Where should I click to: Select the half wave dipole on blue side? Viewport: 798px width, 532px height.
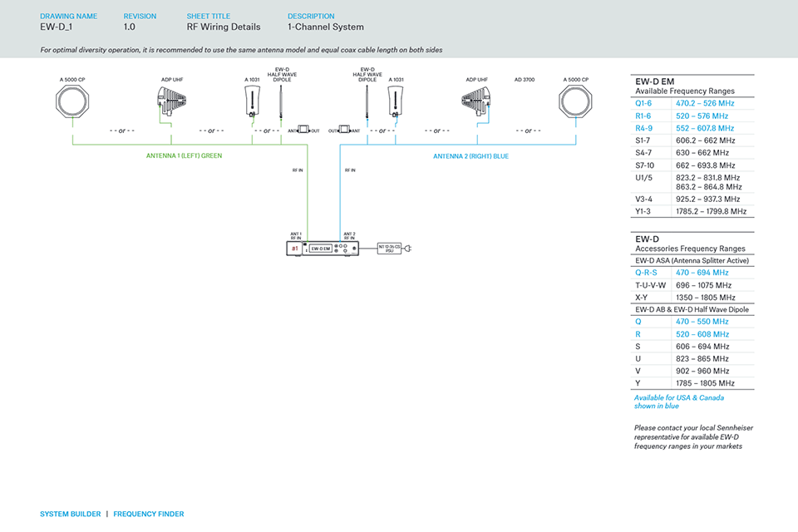pyautogui.click(x=367, y=101)
